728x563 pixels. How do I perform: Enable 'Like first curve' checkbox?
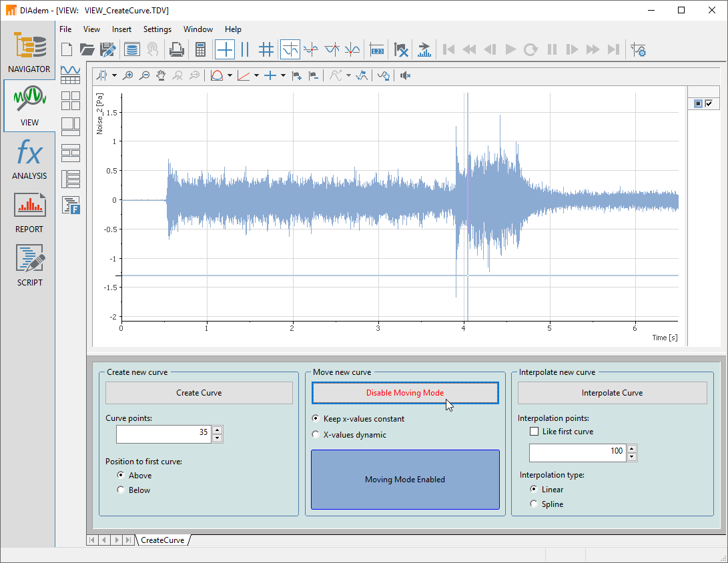coord(534,432)
